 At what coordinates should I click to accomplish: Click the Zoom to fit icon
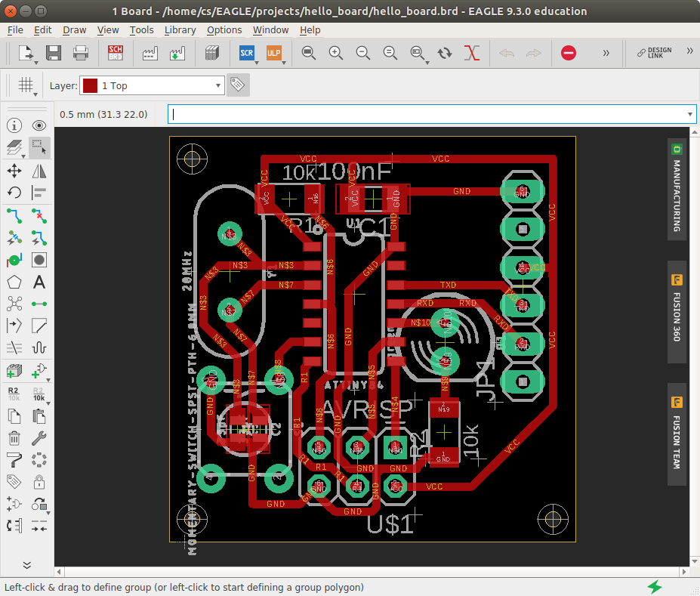click(x=309, y=53)
